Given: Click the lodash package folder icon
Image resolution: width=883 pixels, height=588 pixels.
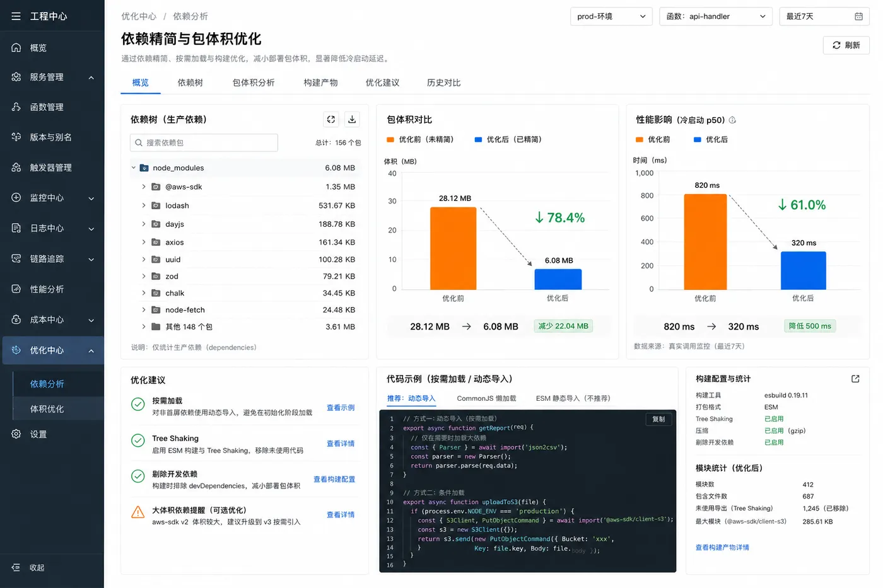Looking at the screenshot, I should pyautogui.click(x=156, y=206).
